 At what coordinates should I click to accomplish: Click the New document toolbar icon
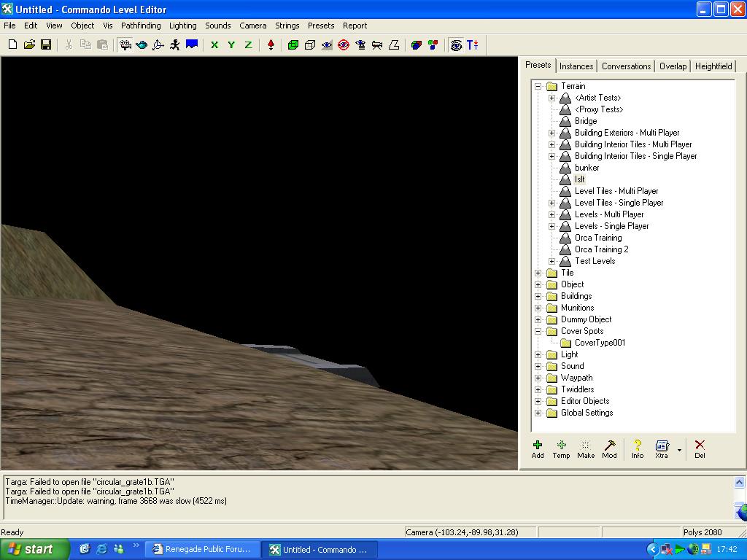12,44
